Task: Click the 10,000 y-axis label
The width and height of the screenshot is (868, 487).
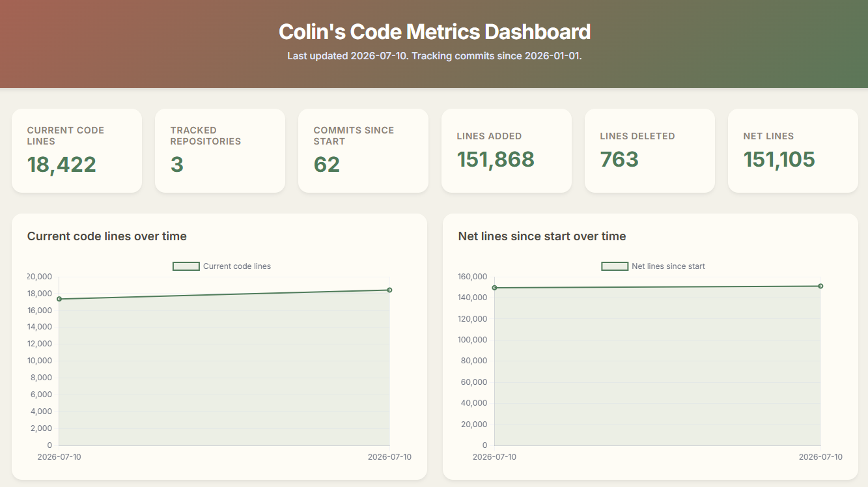Action: [40, 361]
